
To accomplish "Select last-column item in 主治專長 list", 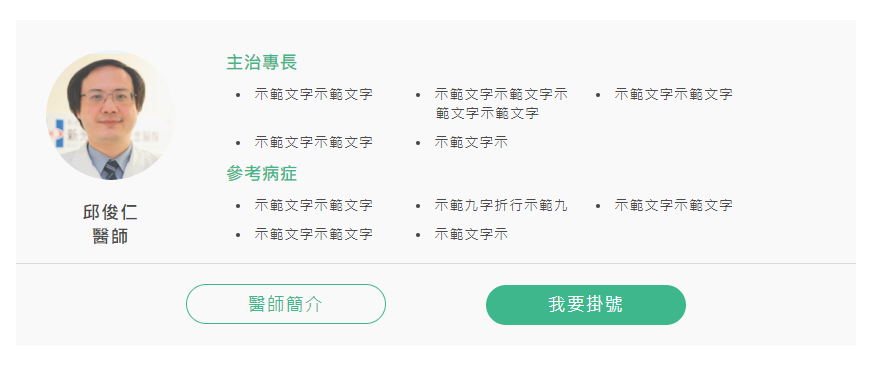I will [x=674, y=94].
